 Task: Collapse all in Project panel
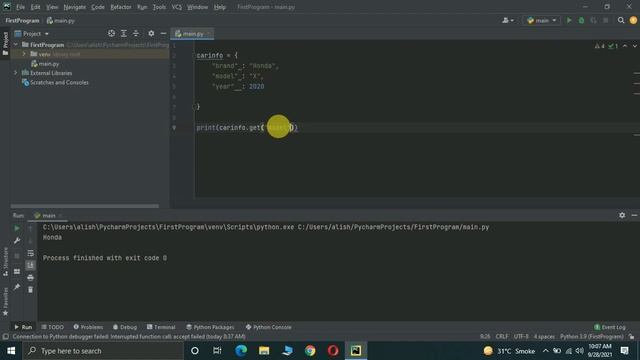(x=136, y=33)
